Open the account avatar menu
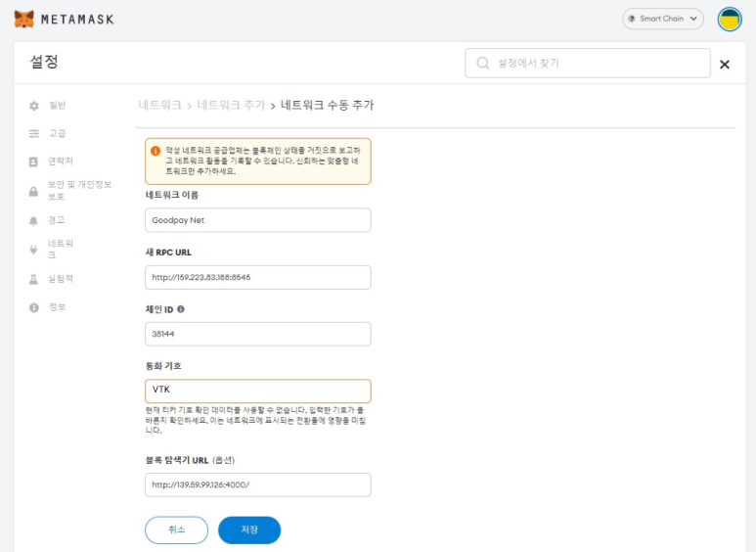This screenshot has height=552, width=756. tap(730, 19)
